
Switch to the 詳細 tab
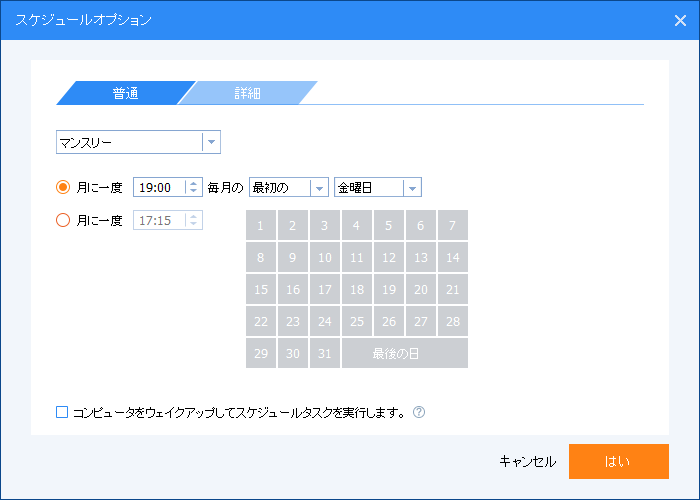tap(248, 93)
